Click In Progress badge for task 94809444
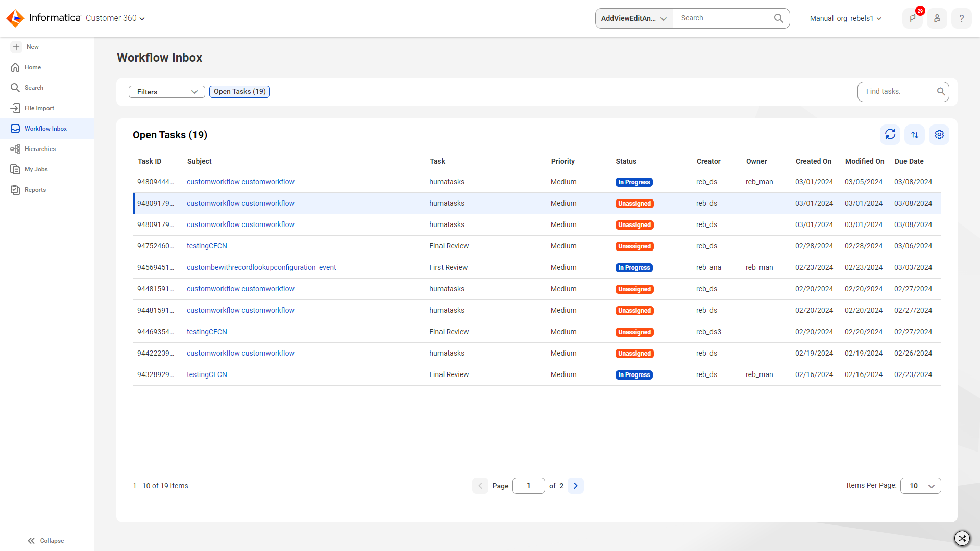The width and height of the screenshot is (980, 551). point(634,182)
